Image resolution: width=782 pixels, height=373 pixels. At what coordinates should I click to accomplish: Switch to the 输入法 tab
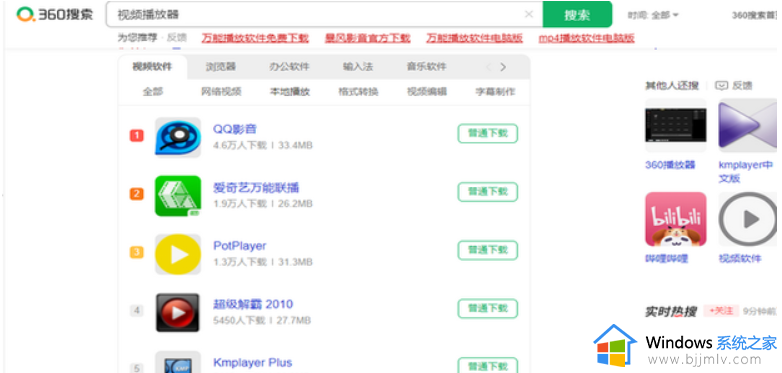coord(358,67)
